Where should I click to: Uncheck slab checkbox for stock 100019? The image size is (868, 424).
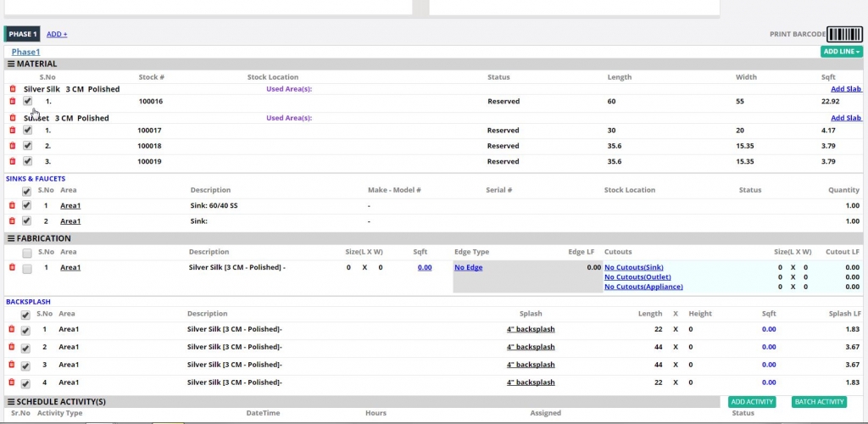[27, 161]
